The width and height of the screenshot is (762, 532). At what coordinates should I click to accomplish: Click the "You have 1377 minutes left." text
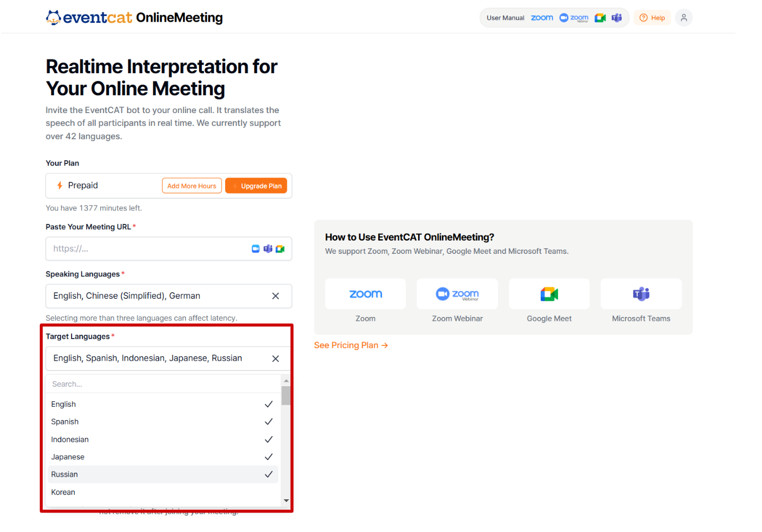coord(94,208)
